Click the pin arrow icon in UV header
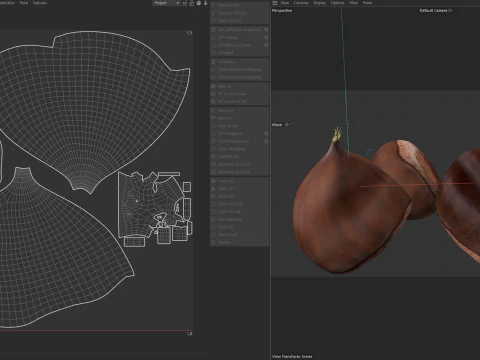The width and height of the screenshot is (480, 360). [205, 3]
